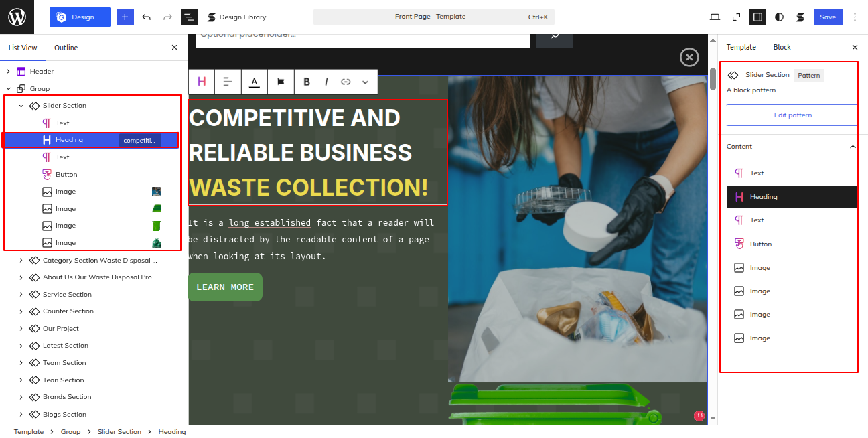This screenshot has width=868, height=438.
Task: Undo the last change
Action: (147, 17)
